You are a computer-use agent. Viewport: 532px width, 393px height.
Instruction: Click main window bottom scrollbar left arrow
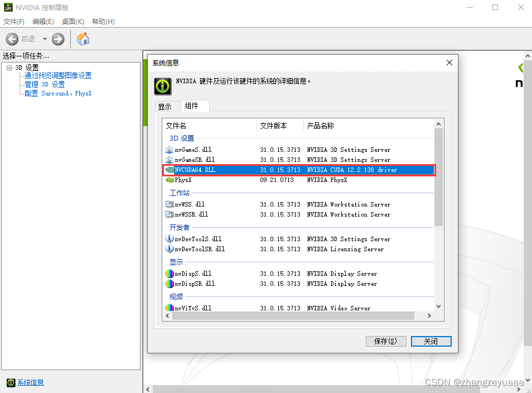(148, 389)
